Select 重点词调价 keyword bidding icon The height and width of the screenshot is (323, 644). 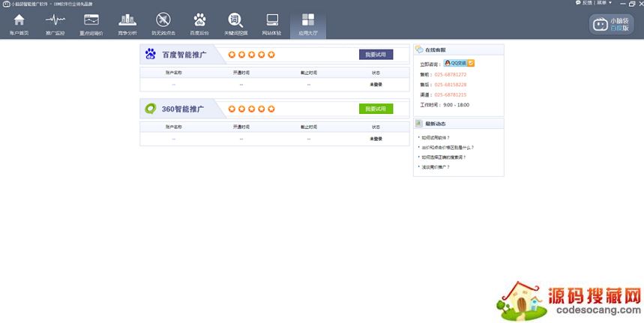point(91,23)
